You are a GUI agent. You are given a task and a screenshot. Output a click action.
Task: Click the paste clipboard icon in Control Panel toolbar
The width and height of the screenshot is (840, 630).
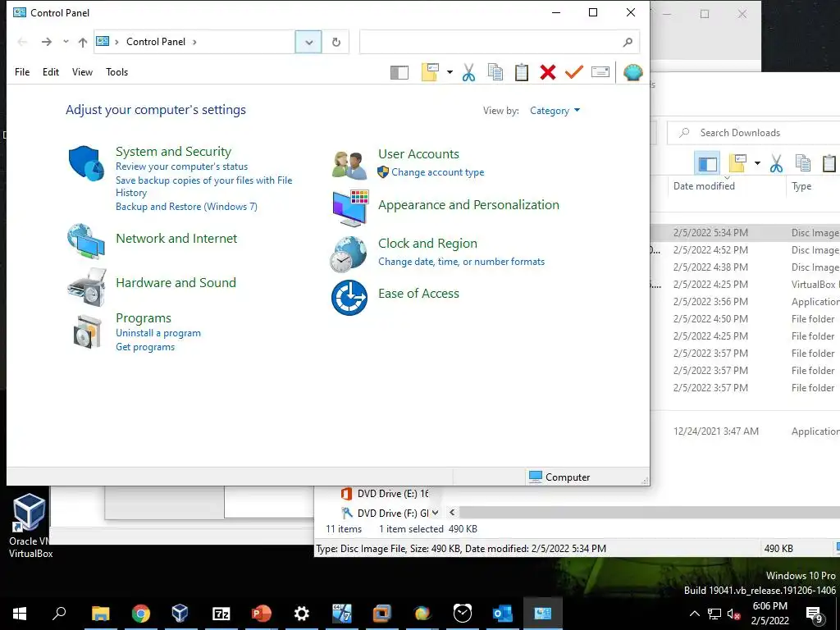point(521,72)
